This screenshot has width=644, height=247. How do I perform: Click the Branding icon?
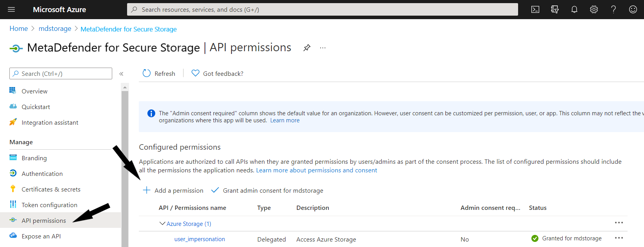pos(13,158)
